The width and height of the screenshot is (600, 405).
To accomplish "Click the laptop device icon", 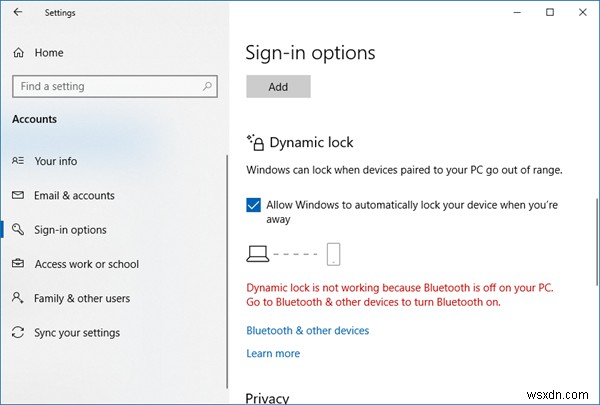I will [x=258, y=254].
